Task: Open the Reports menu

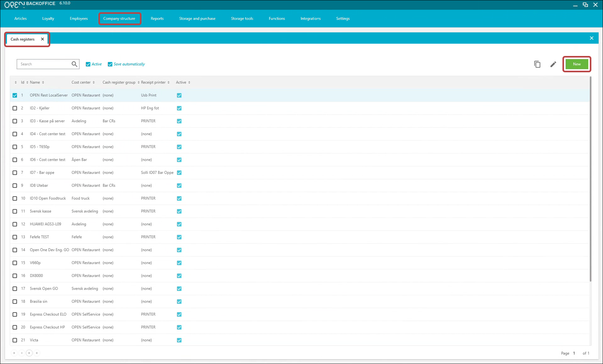Action: pyautogui.click(x=157, y=19)
